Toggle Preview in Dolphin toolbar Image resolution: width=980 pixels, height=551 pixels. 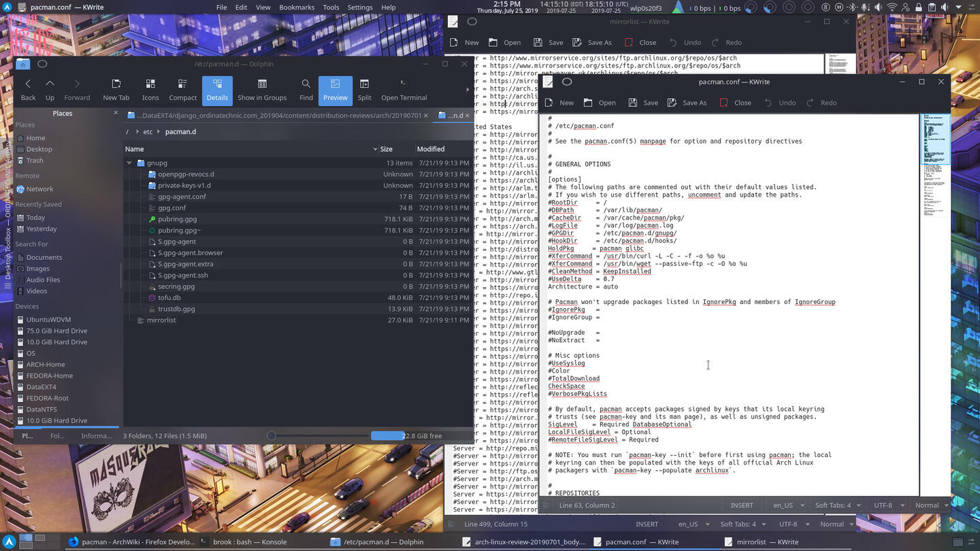point(335,90)
